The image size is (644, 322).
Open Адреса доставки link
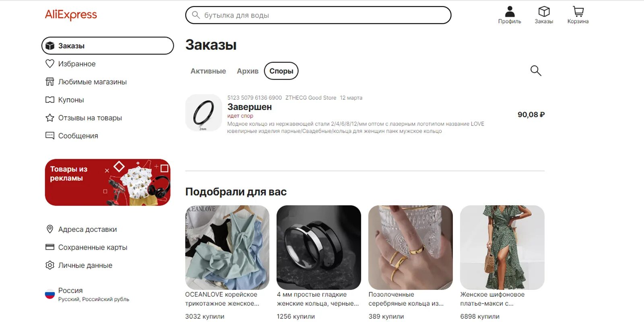(81, 229)
